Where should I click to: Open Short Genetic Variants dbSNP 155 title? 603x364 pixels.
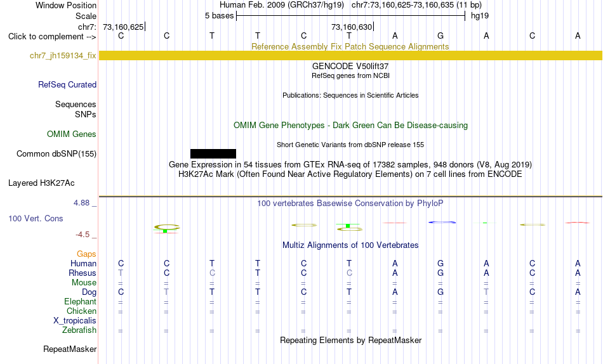[x=350, y=145]
